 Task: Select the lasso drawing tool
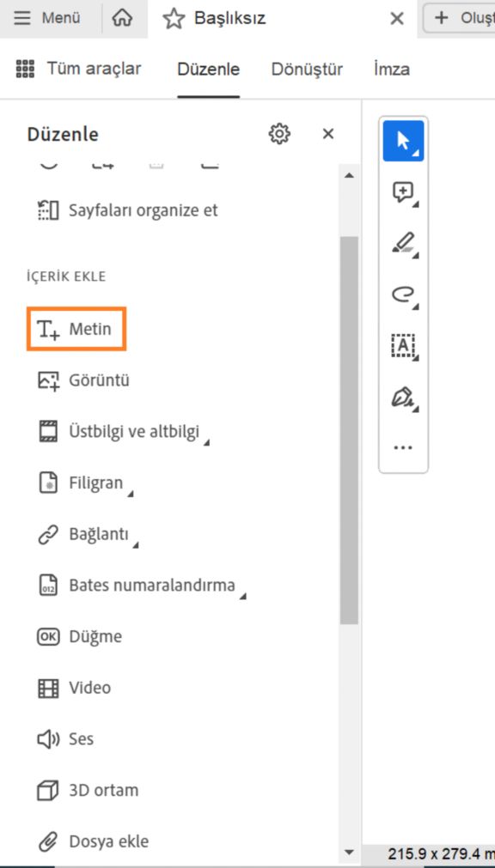402,294
